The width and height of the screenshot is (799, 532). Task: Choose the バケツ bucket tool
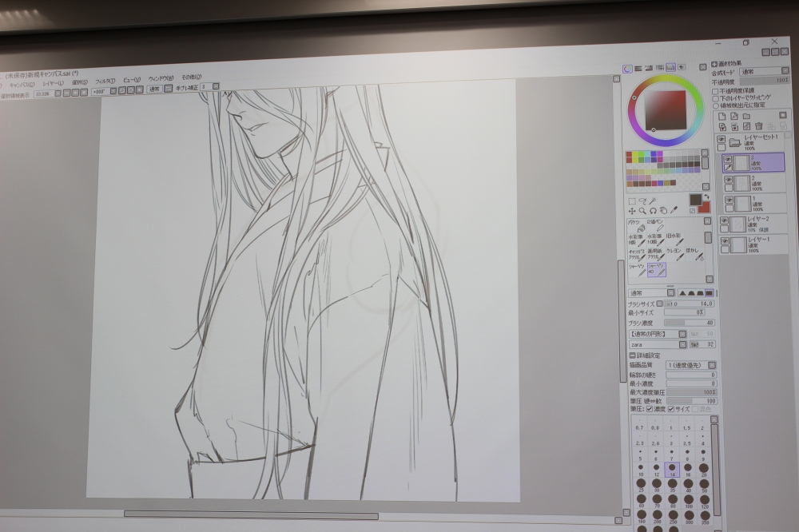[636, 226]
